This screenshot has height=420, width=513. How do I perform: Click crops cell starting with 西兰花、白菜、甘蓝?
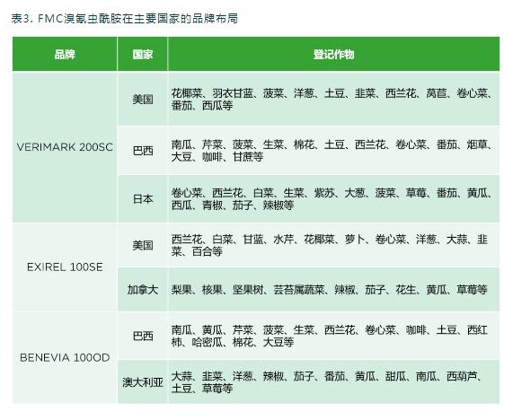coord(333,245)
